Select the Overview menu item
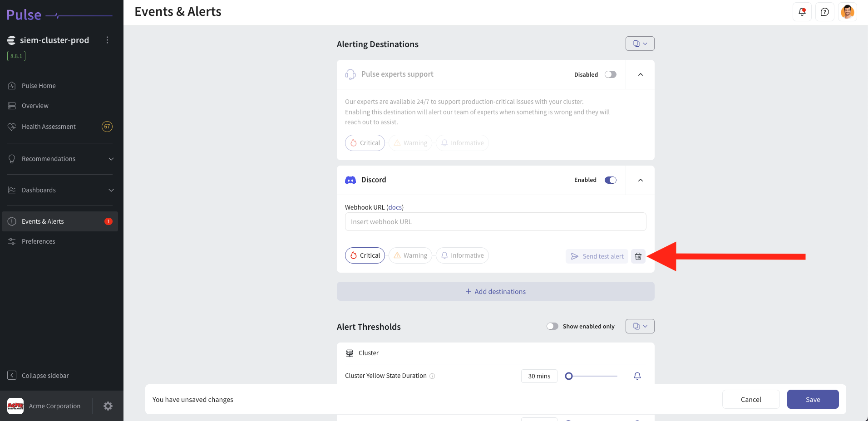868x421 pixels. pos(35,105)
